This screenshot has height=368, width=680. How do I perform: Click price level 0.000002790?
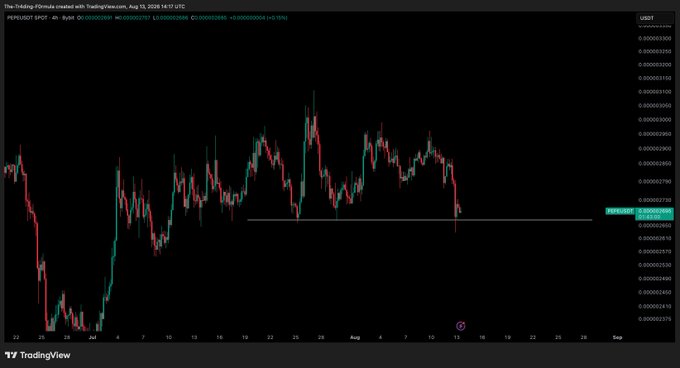pos(655,182)
